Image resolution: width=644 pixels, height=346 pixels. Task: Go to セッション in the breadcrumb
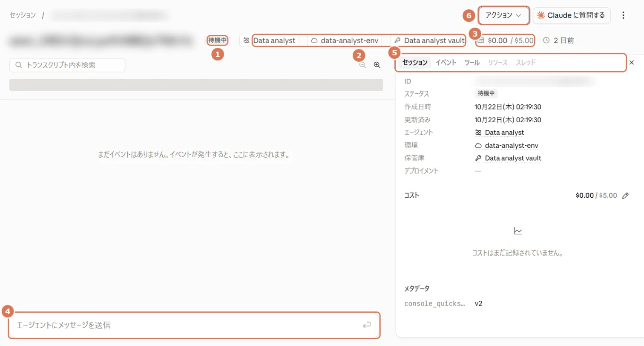pos(23,15)
